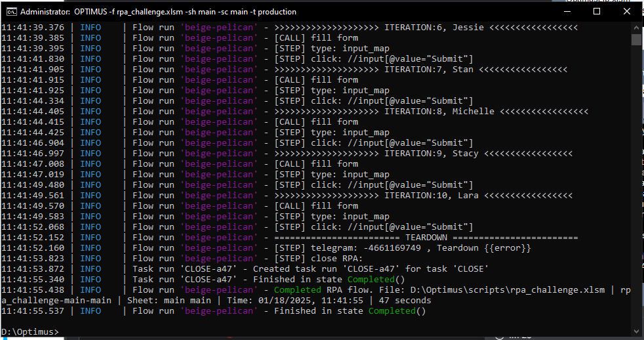Click '[STEP] type: input_map' at 11:41:49.583
644x340 pixels.
[332, 216]
